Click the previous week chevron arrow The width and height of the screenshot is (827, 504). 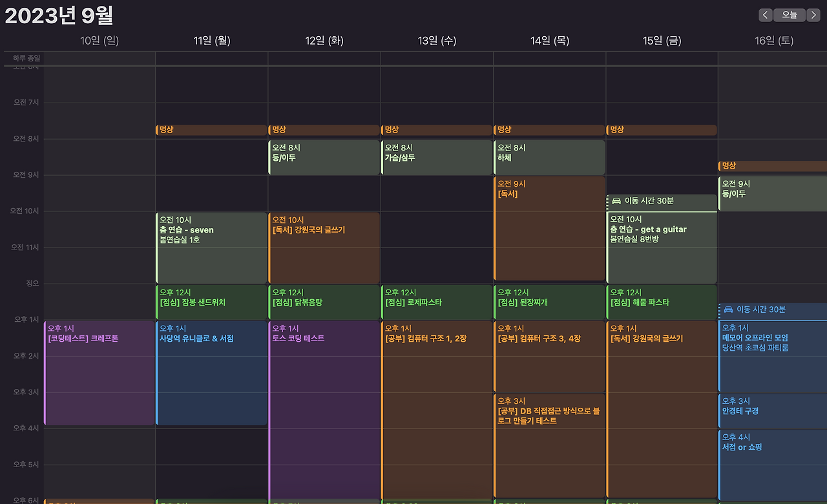[765, 14]
